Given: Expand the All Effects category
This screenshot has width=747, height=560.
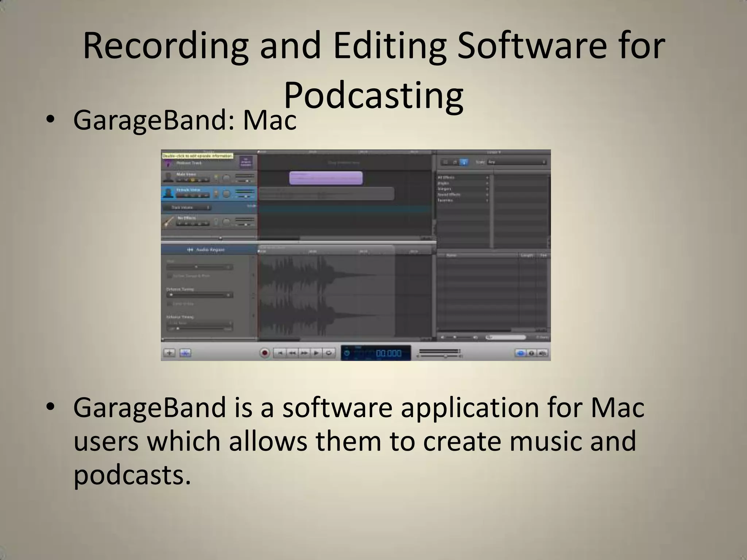Looking at the screenshot, I should (462, 178).
